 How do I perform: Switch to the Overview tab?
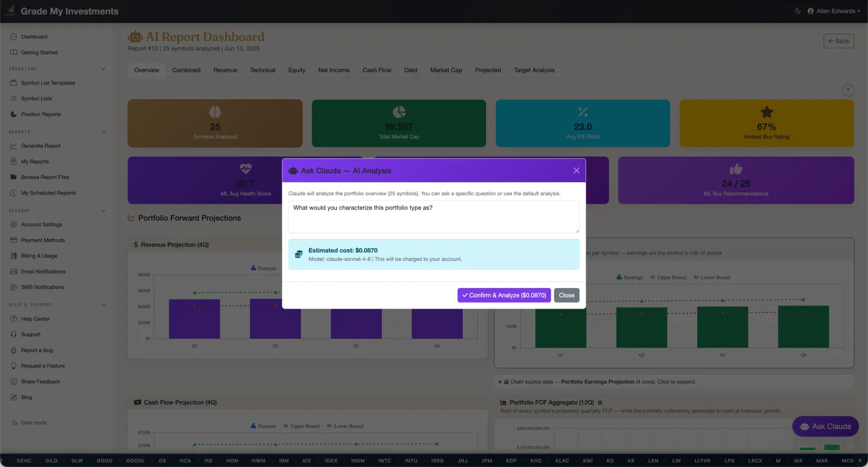[146, 71]
